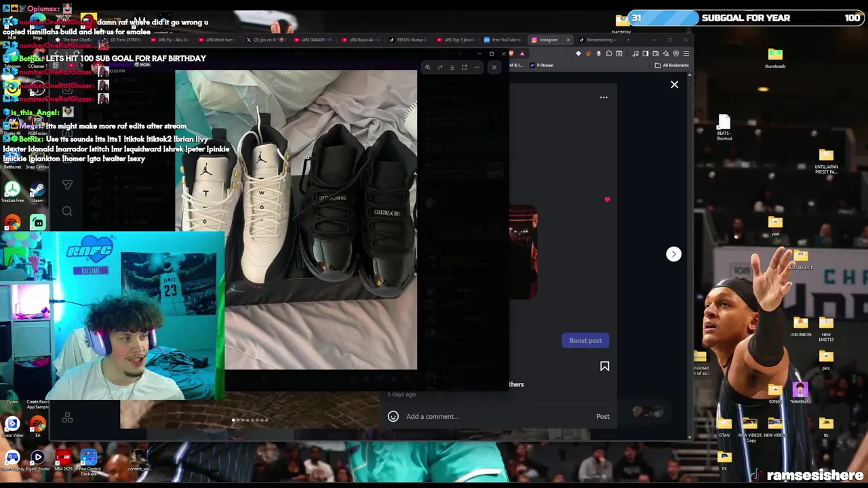
Task: Open the browser hamburger main menu
Action: pyautogui.click(x=686, y=54)
